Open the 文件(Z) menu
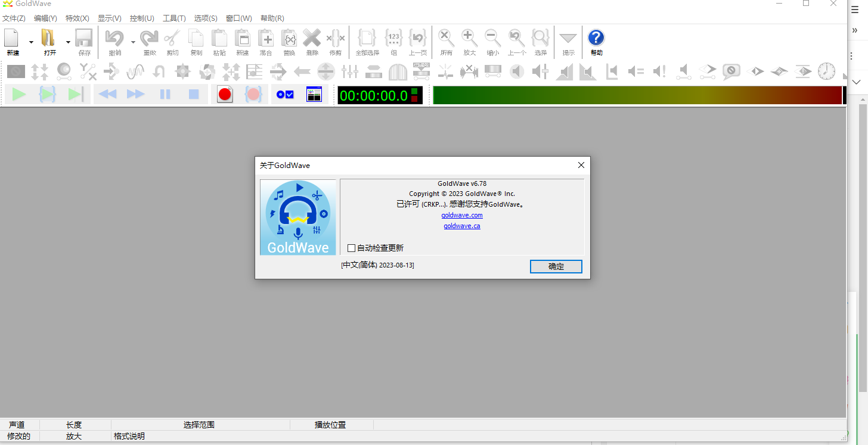The width and height of the screenshot is (868, 445). [x=14, y=18]
